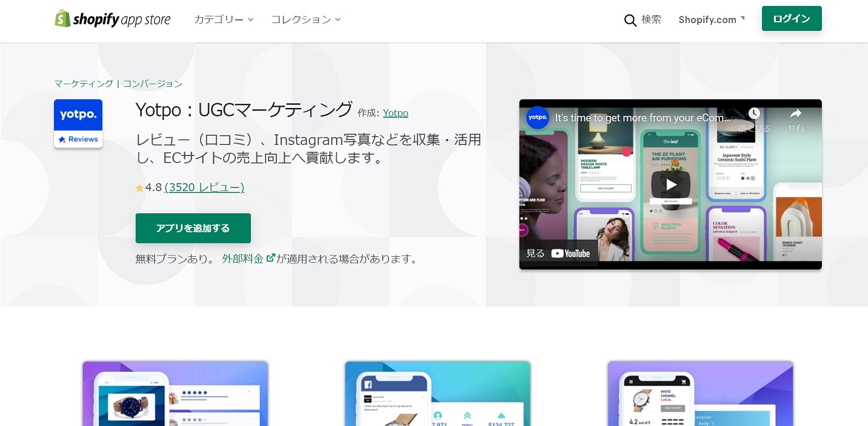
Task: Click the Yotpo channel avatar in video
Action: [538, 118]
